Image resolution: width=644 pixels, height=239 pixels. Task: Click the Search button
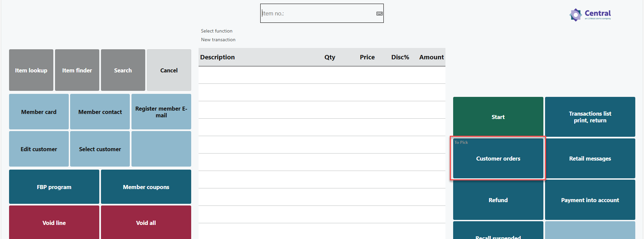point(123,70)
